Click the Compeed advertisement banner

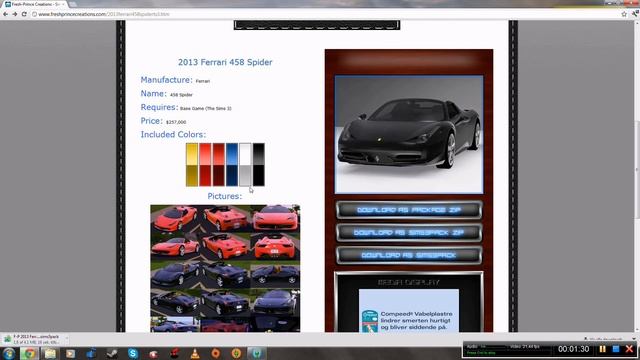coord(409,311)
